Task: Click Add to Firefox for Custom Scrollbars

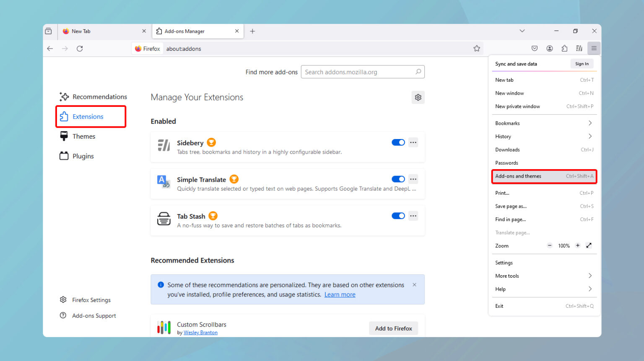Action: (x=393, y=328)
